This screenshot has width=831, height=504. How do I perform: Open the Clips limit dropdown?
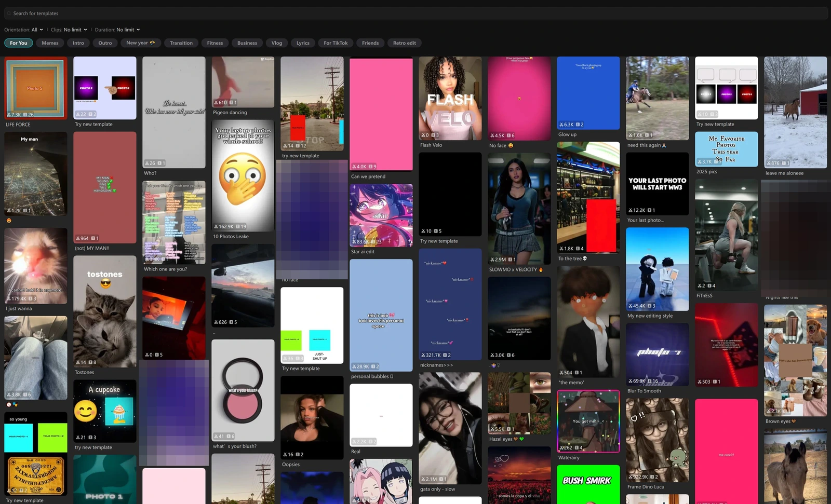click(x=69, y=30)
